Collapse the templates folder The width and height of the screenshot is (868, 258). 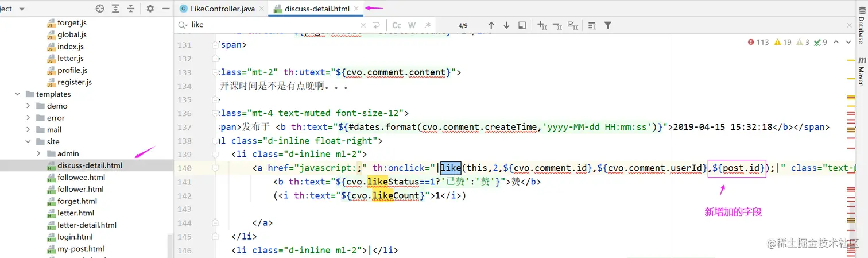coord(18,94)
